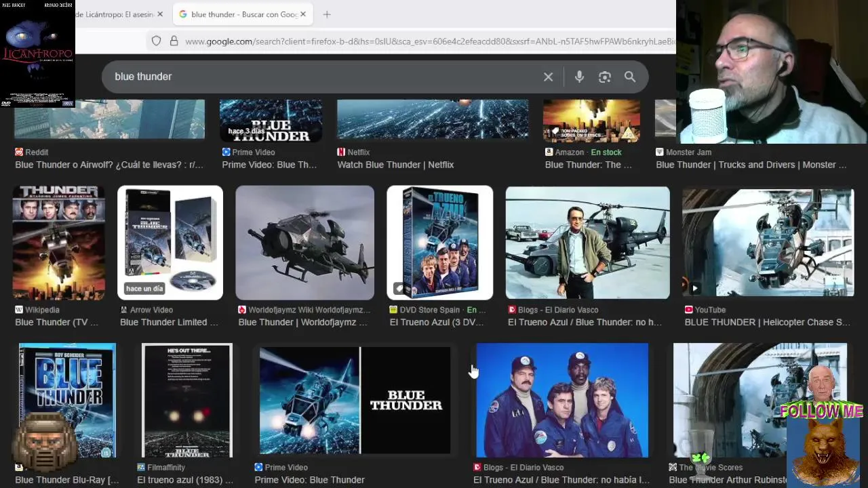This screenshot has width=868, height=488.
Task: Click the Wikipedia source favicon
Action: coord(19,310)
